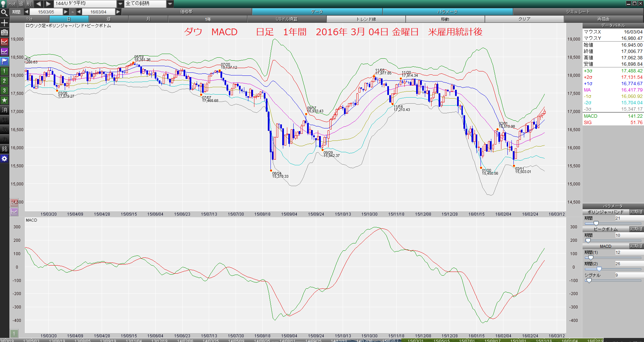The width and height of the screenshot is (644, 342).
Task: Click the blue flag icon
Action: click(x=4, y=61)
